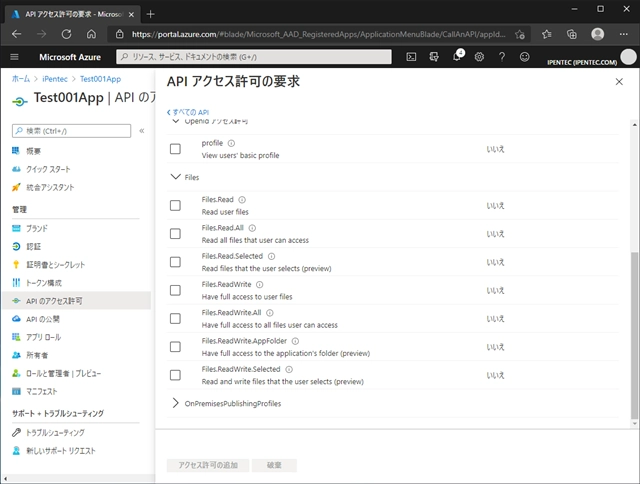The height and width of the screenshot is (484, 640).
Task: Click the account avatar for IPENTEC
Action: coord(628,57)
